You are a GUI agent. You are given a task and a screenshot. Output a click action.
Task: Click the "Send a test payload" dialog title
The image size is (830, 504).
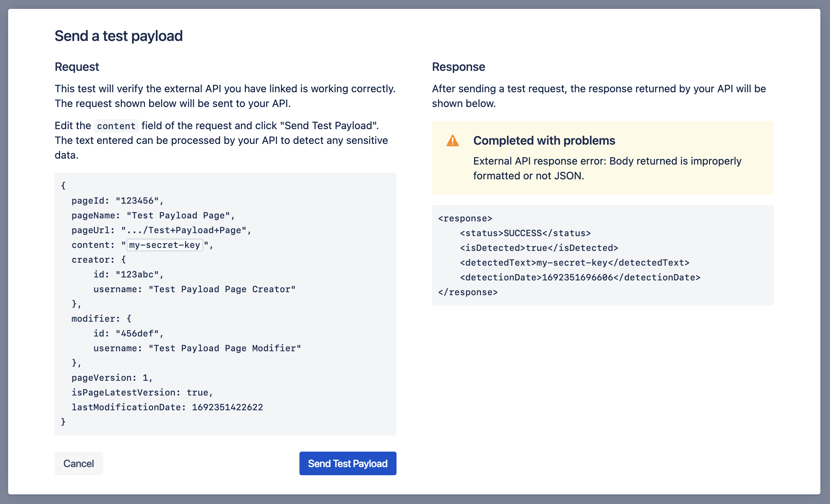click(119, 36)
